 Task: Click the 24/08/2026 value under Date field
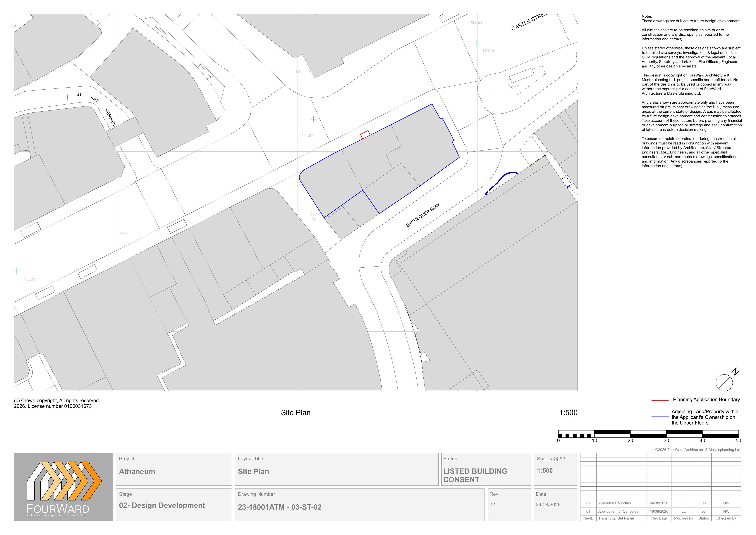click(548, 505)
